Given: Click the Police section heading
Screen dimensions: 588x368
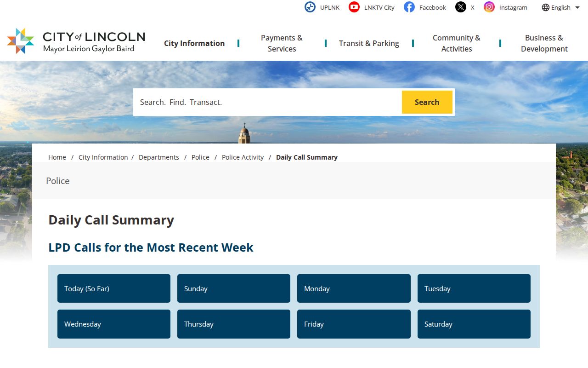Looking at the screenshot, I should pos(58,181).
